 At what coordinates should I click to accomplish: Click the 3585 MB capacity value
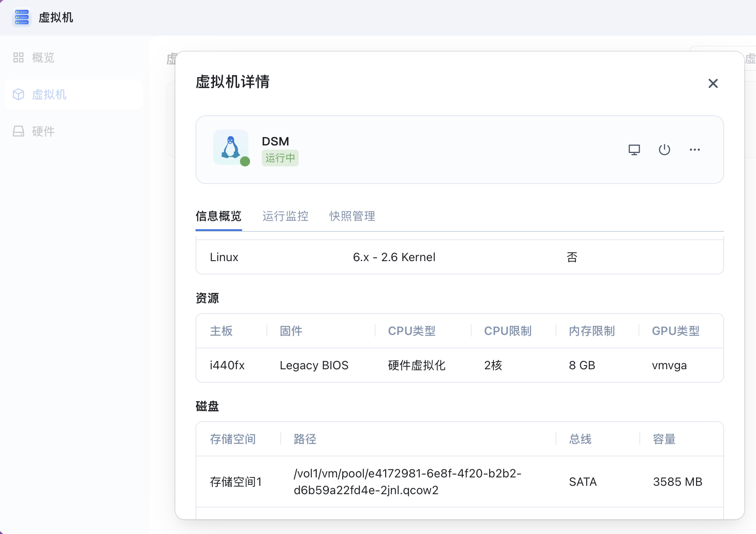coord(678,482)
